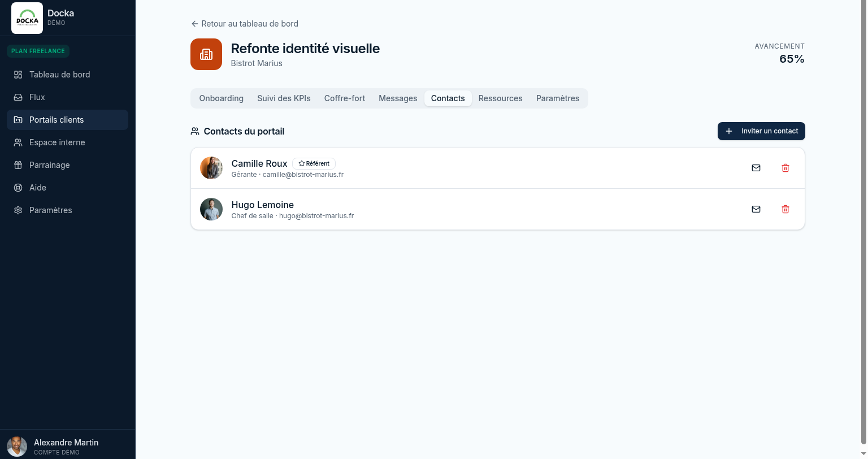Click the name Hugo Lemoine
The image size is (868, 459).
[263, 205]
